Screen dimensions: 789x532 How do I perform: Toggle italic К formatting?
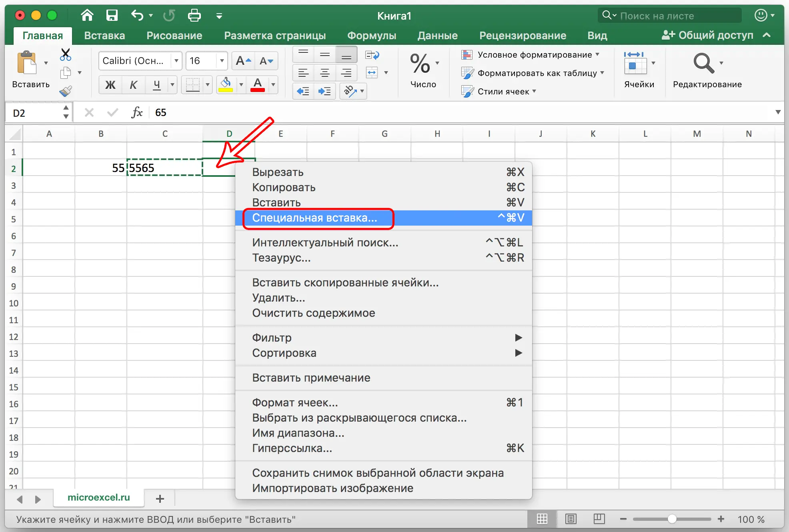133,84
